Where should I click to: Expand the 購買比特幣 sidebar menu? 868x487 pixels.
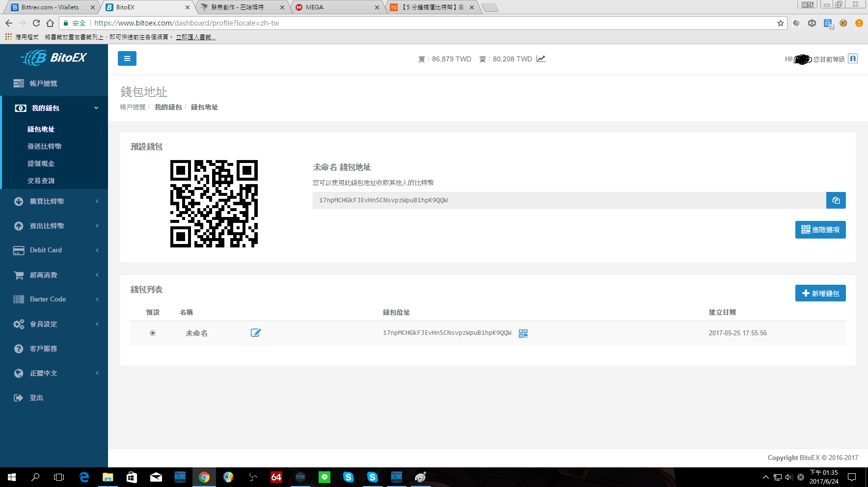[x=54, y=201]
